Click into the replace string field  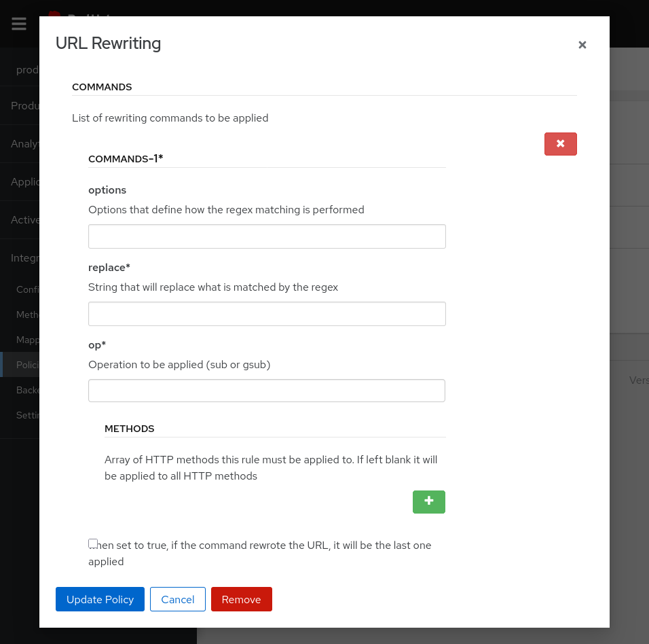[x=267, y=314]
